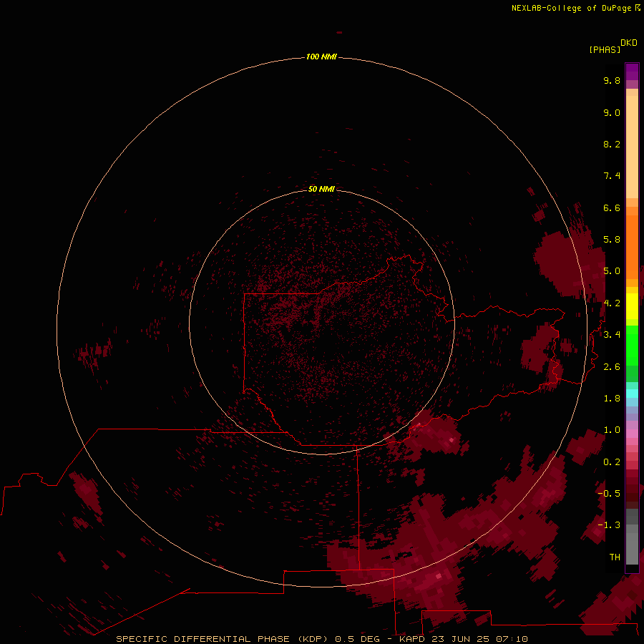
Task: Click the 5.8 value on the color scale
Action: tap(612, 240)
